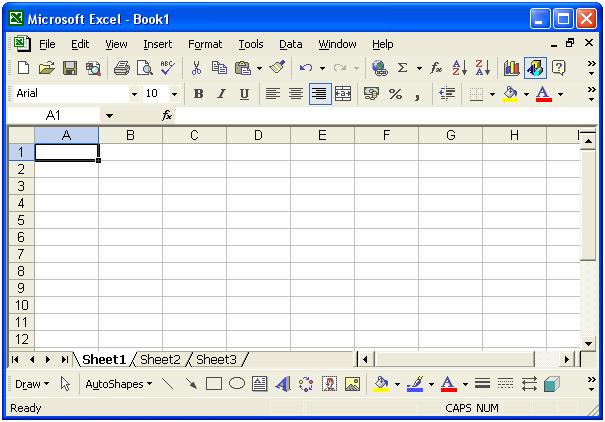The height and width of the screenshot is (422, 605).
Task: Insert hyperlink with the globe icon
Action: coord(380,68)
